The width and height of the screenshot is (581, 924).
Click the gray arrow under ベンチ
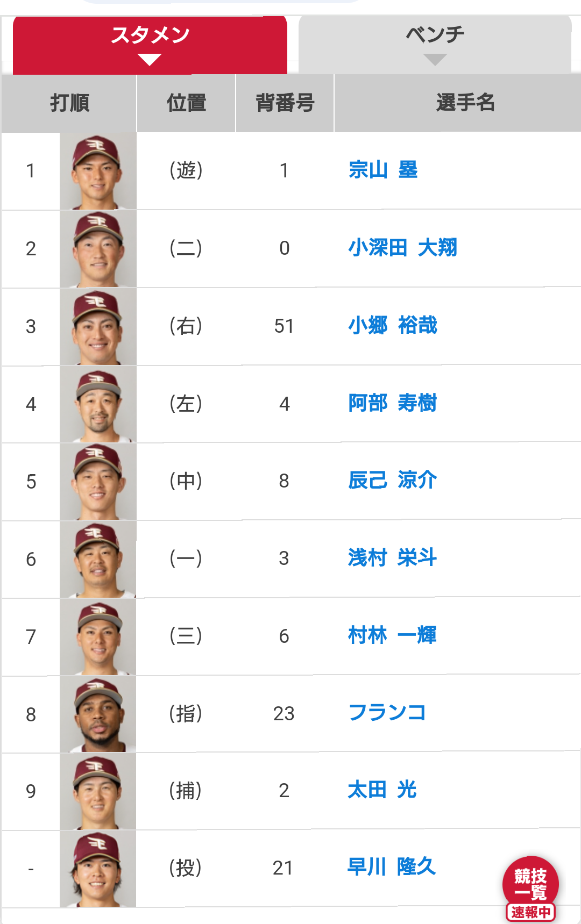coord(435,60)
